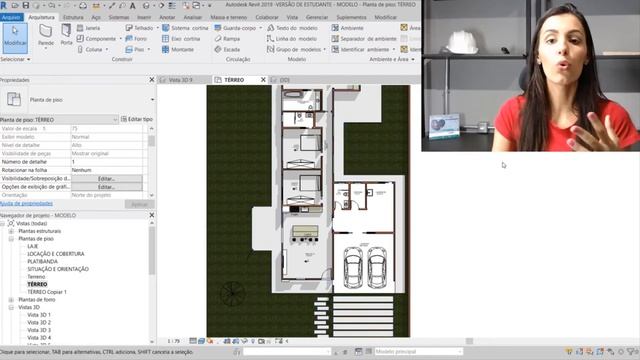Expand the Telhado dropdown arrow
Image resolution: width=640 pixels, height=360 pixels.
[x=157, y=28]
